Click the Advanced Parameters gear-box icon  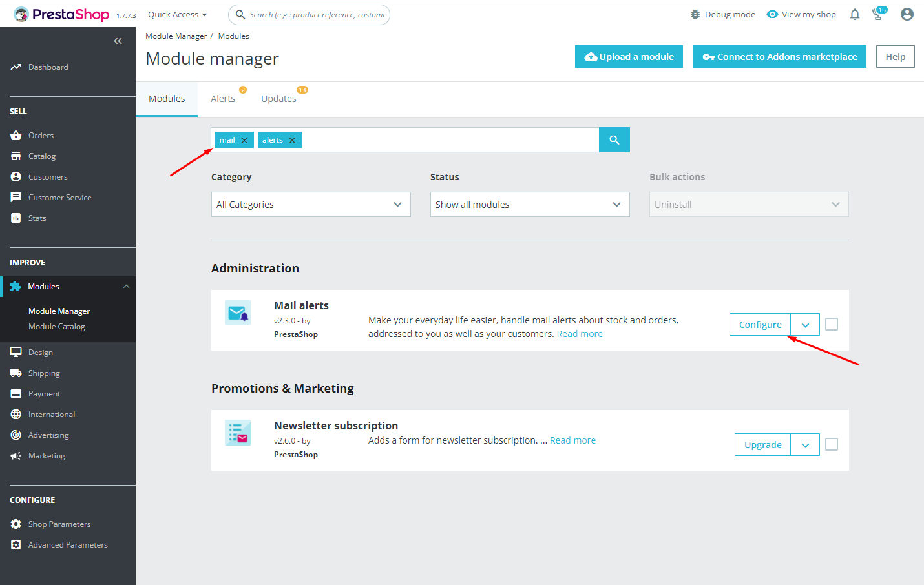(16, 545)
